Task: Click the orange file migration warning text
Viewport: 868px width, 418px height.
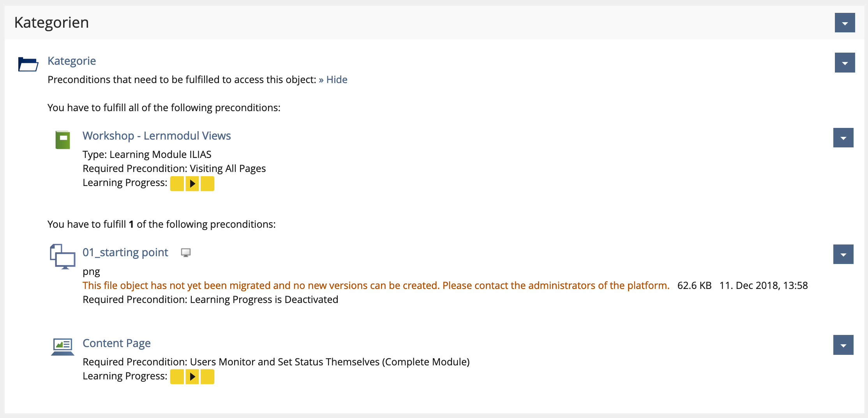Action: [376, 285]
